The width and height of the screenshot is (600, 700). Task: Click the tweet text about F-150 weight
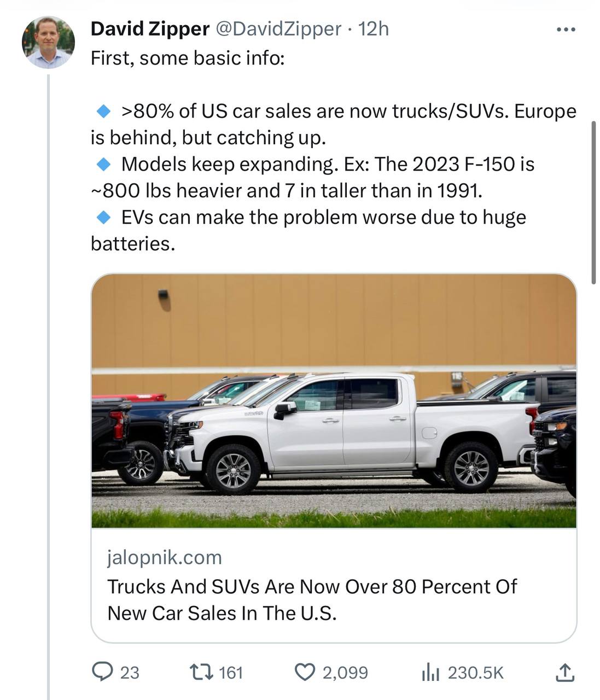click(312, 177)
